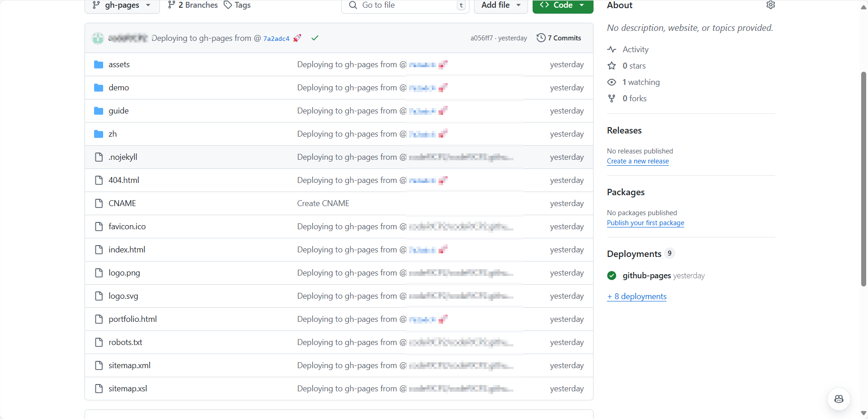The height and width of the screenshot is (419, 868).
Task: Open the portfolio.html file
Action: (133, 319)
